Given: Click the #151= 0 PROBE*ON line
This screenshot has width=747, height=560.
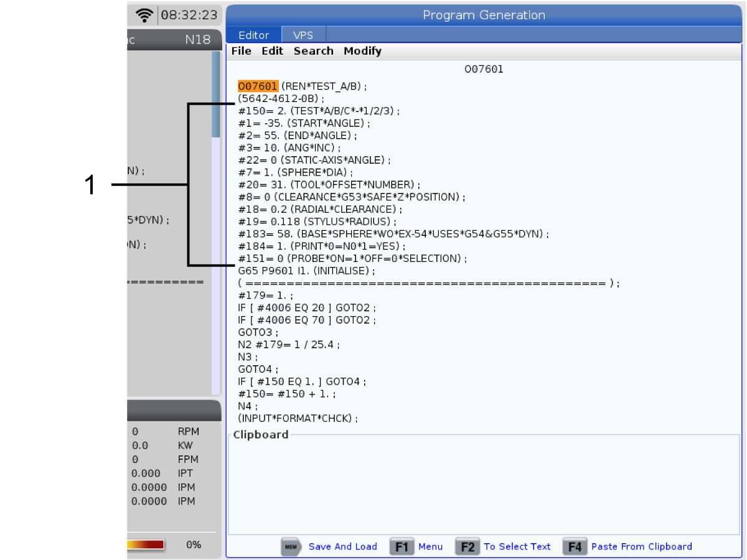Looking at the screenshot, I should [x=352, y=258].
